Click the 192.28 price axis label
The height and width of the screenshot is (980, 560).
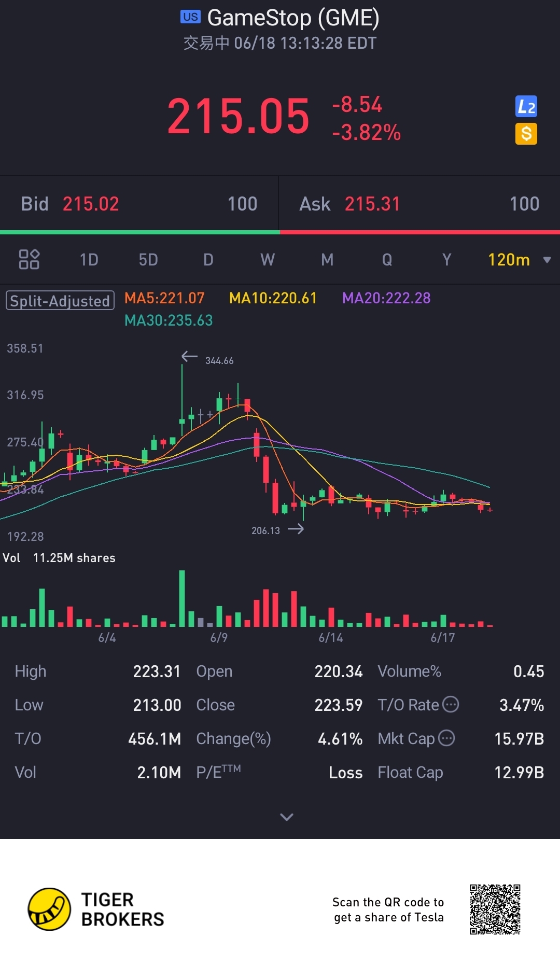click(x=25, y=537)
